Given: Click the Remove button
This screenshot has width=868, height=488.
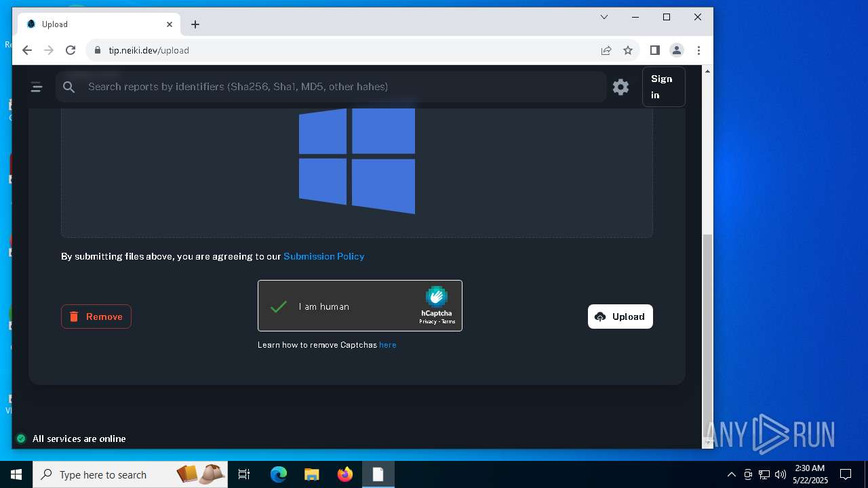Looking at the screenshot, I should [96, 317].
